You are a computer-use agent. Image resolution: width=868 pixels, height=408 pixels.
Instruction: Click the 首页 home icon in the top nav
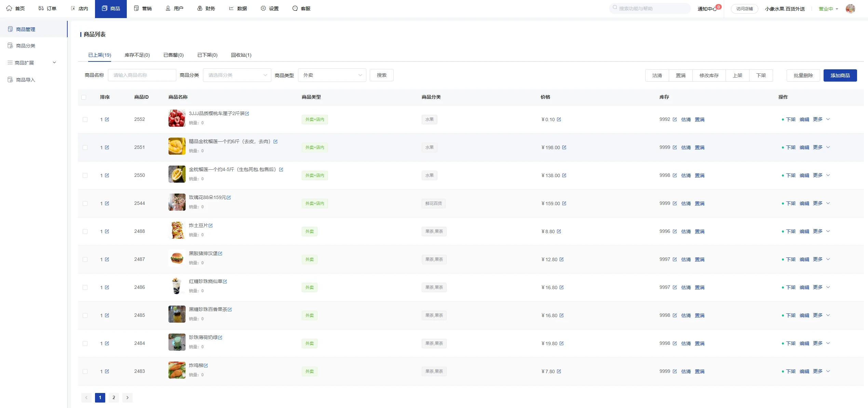point(9,8)
